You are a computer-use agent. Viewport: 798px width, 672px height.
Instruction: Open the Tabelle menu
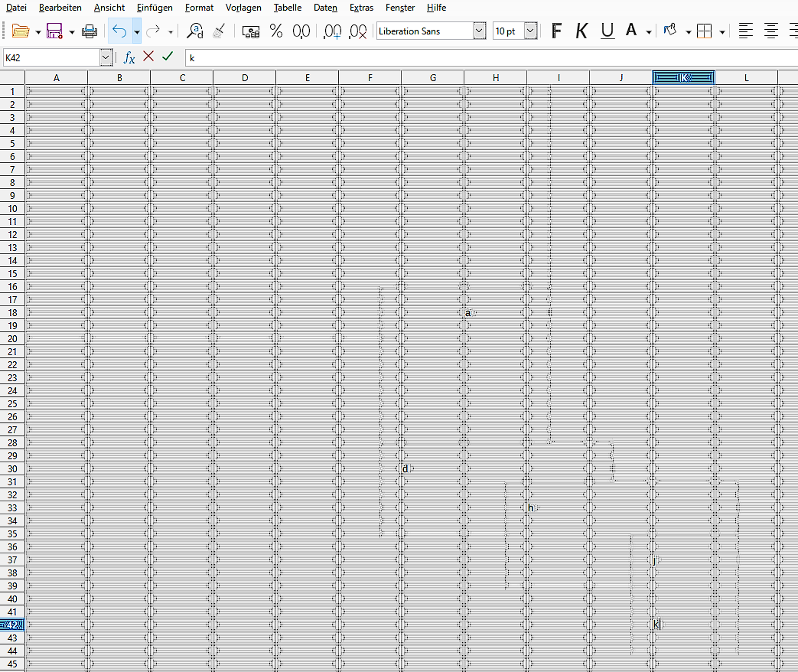[288, 8]
